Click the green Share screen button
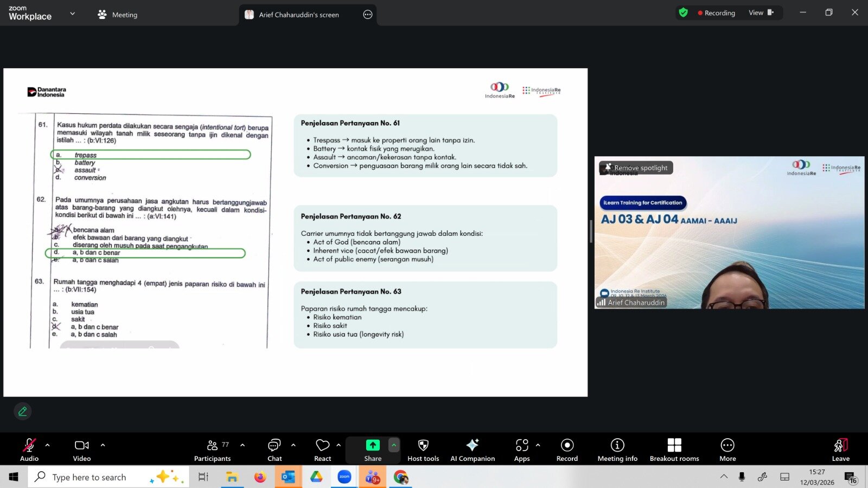The height and width of the screenshot is (488, 868). (373, 446)
